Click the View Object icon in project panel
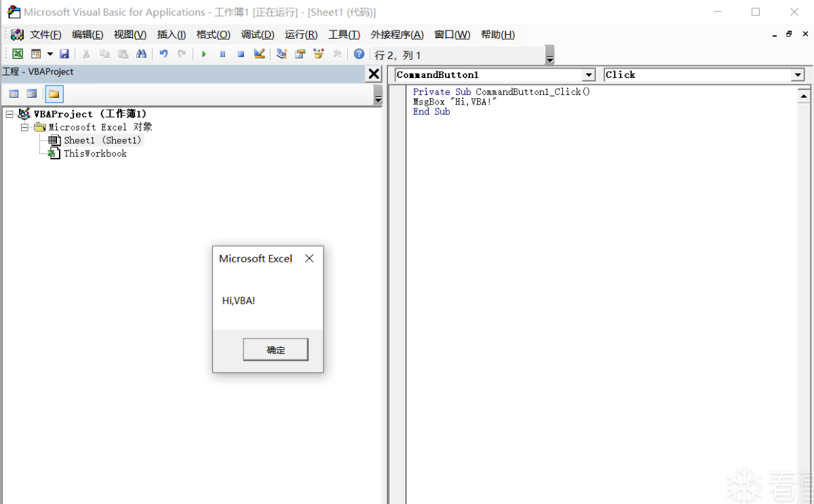The width and height of the screenshot is (814, 504). (x=31, y=94)
